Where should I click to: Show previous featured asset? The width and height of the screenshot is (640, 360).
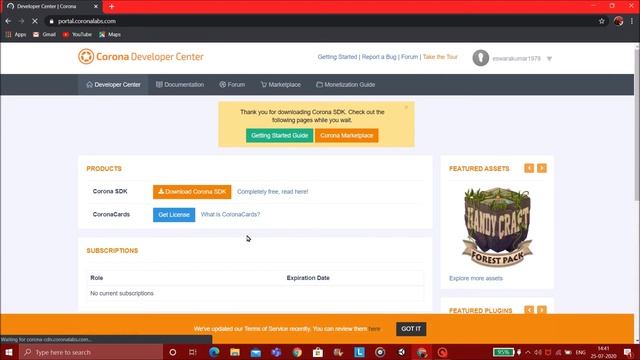[529, 168]
